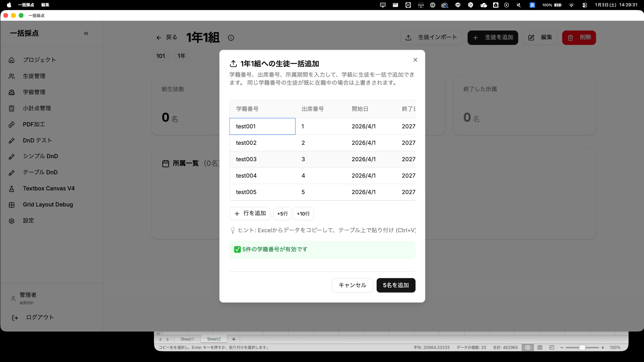This screenshot has width=644, height=362.
Task: Click the 小計点管理 calculator icon
Action: tap(12, 108)
